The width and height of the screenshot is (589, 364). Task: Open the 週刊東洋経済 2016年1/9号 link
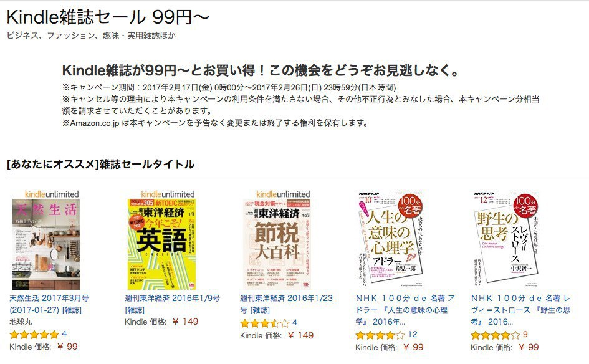[x=173, y=304]
